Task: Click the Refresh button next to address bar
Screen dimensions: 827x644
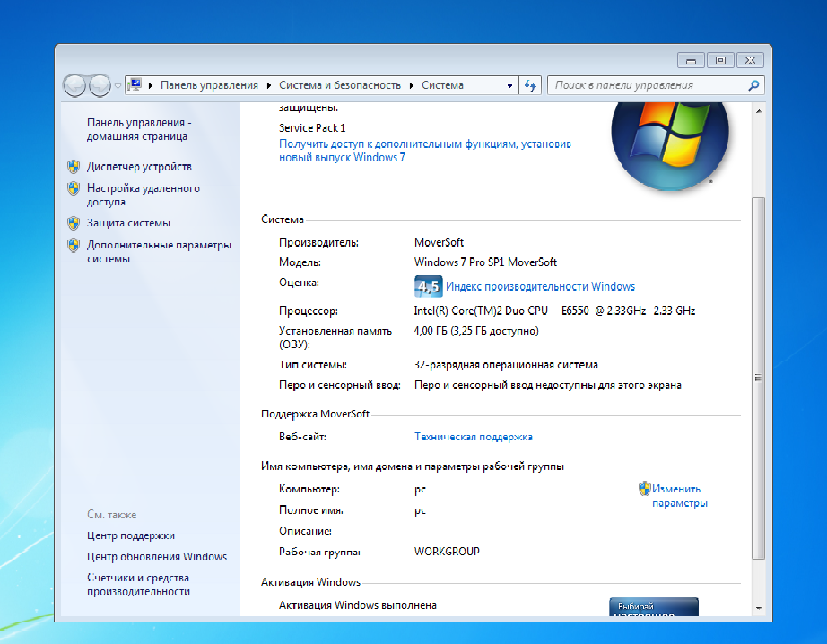Action: click(530, 85)
